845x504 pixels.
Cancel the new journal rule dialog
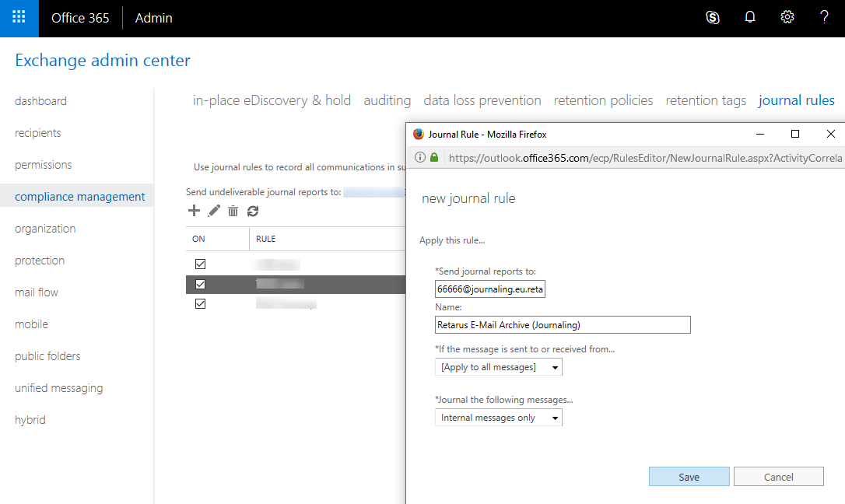(x=778, y=477)
